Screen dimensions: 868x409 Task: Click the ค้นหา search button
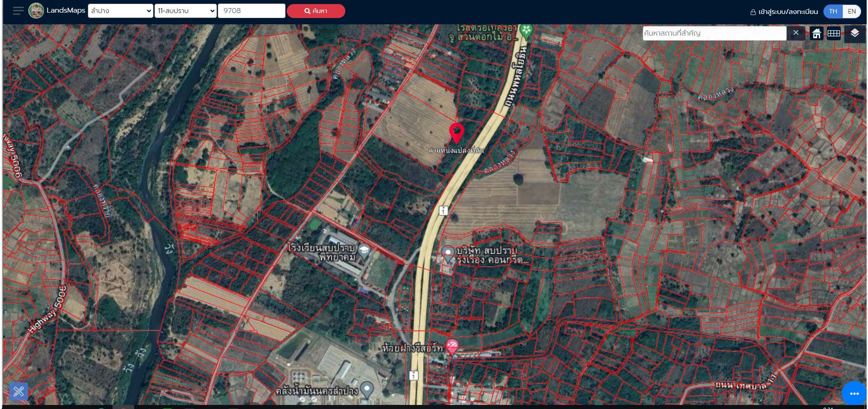pyautogui.click(x=316, y=11)
